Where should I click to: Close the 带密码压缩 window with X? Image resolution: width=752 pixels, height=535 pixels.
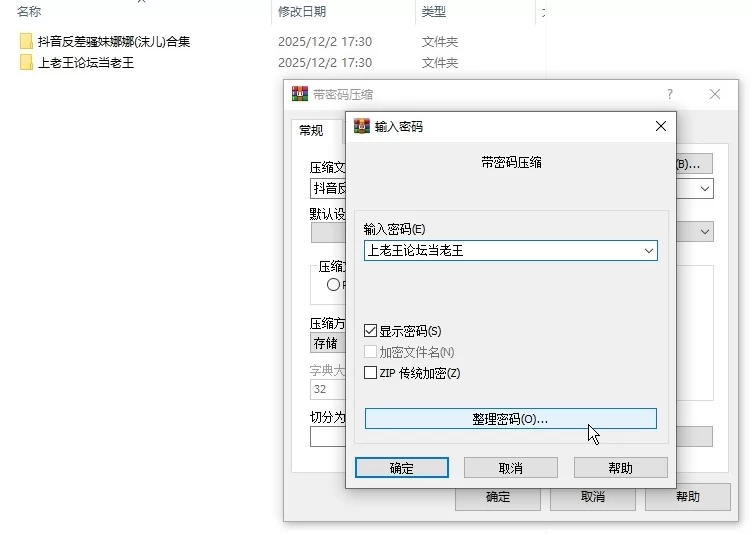715,94
